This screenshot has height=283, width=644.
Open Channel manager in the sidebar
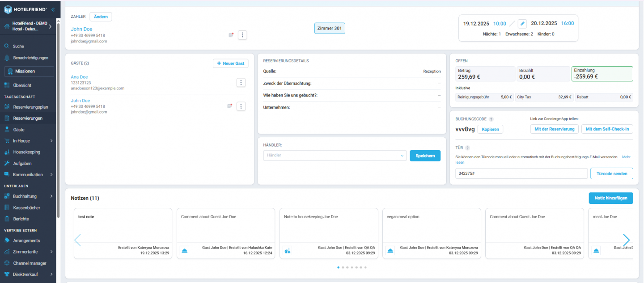[x=30, y=263]
